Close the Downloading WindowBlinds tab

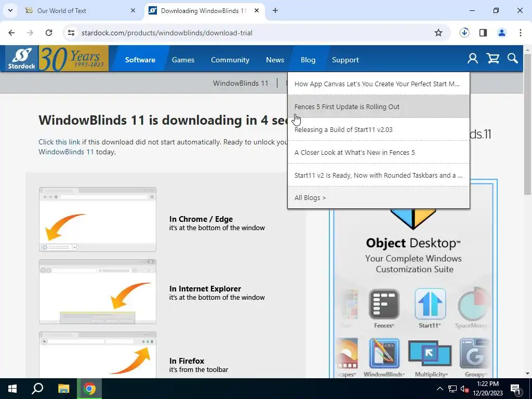257,10
